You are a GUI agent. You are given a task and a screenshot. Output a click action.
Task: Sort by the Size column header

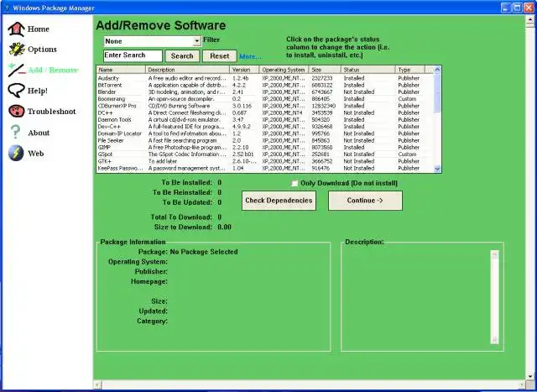pyautogui.click(x=325, y=70)
